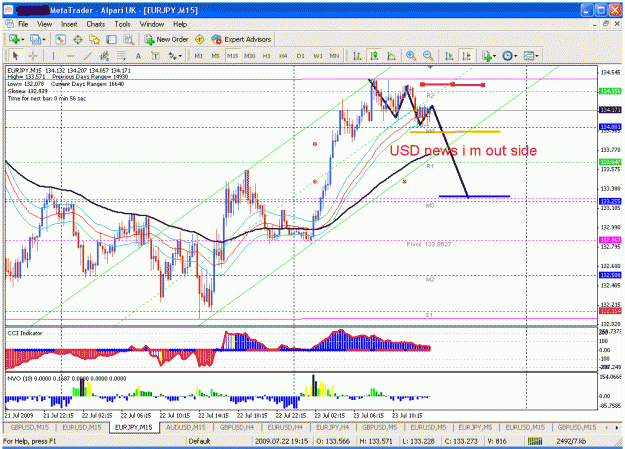This screenshot has width=625, height=449.
Task: Open the Data Window crosshair icon
Action: point(78,39)
